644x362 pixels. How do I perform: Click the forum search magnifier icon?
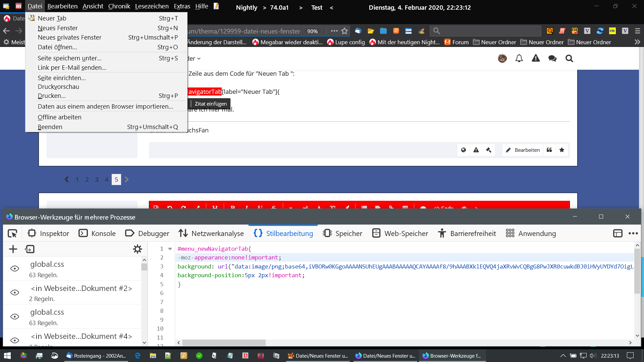click(x=569, y=58)
